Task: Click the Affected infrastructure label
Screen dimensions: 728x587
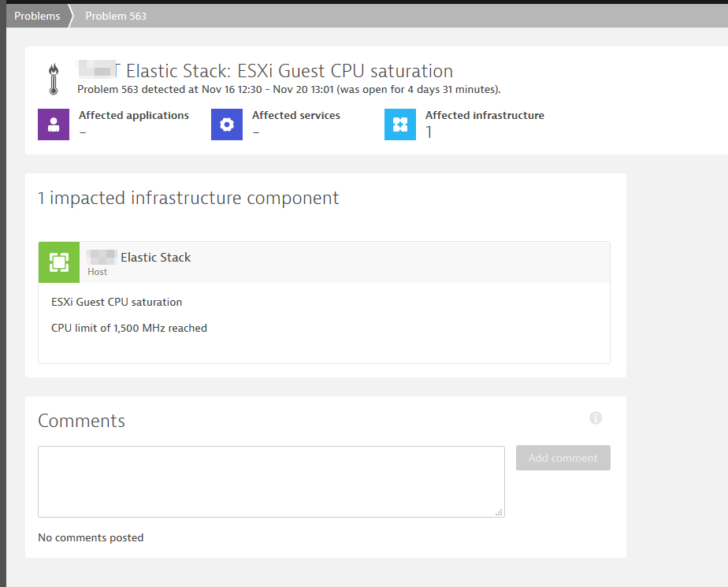Action: click(485, 116)
